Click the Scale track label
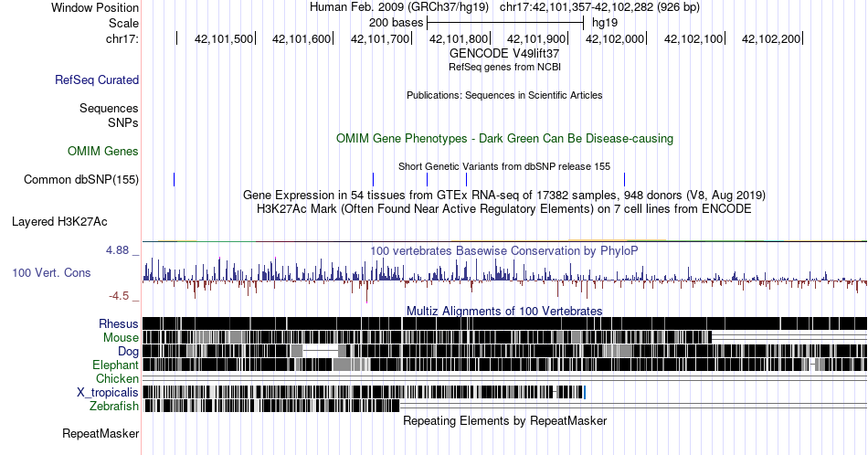Screen dimensions: 868x455 (123, 23)
